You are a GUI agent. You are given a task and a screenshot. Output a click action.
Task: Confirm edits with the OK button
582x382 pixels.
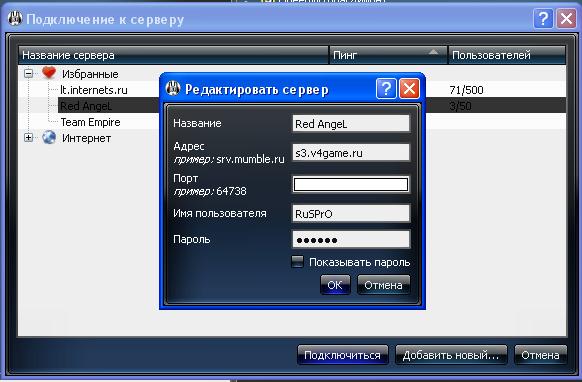click(335, 285)
